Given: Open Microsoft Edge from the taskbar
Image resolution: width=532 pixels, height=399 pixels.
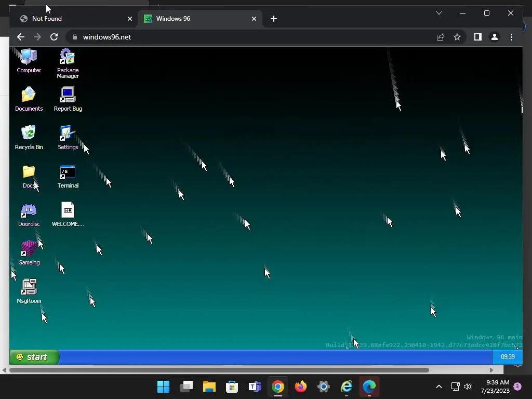Looking at the screenshot, I should [x=369, y=387].
